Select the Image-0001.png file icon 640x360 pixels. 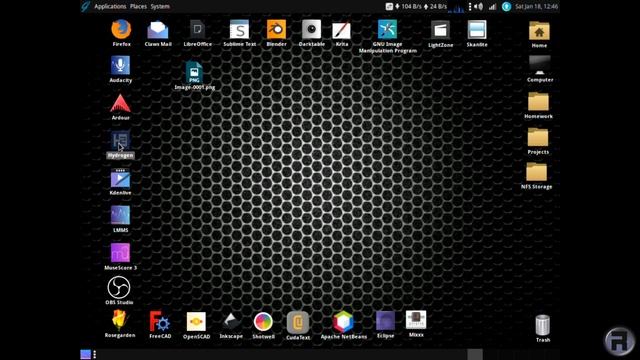(x=194, y=72)
